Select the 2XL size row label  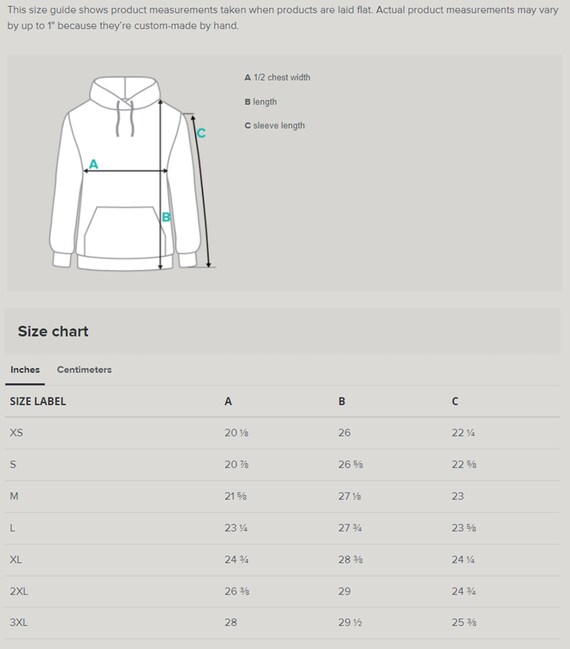19,591
